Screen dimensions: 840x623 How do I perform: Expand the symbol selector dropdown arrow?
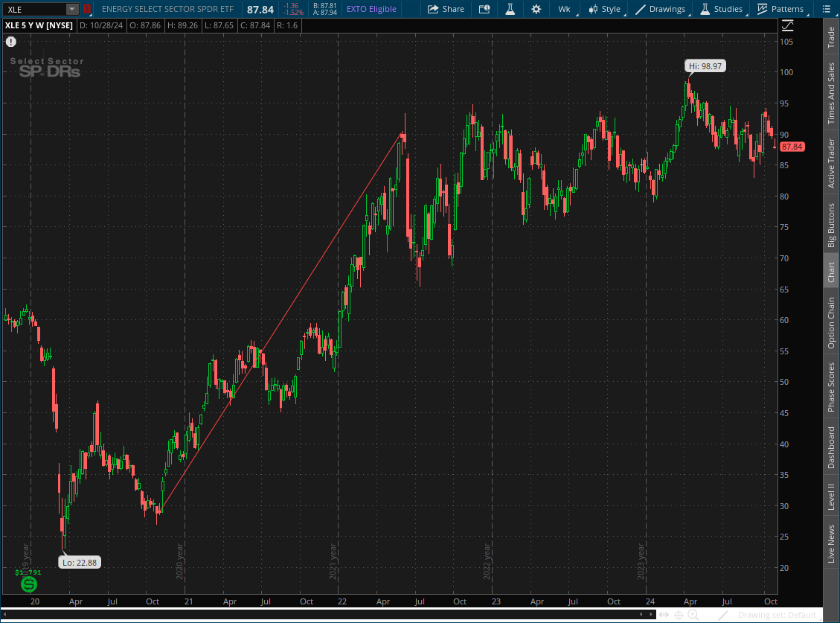click(71, 9)
